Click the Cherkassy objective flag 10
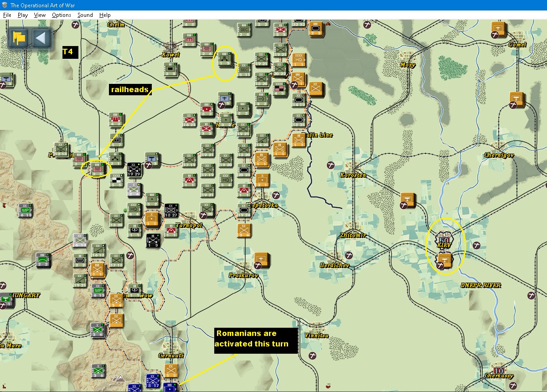547x392 pixels. coord(498,371)
